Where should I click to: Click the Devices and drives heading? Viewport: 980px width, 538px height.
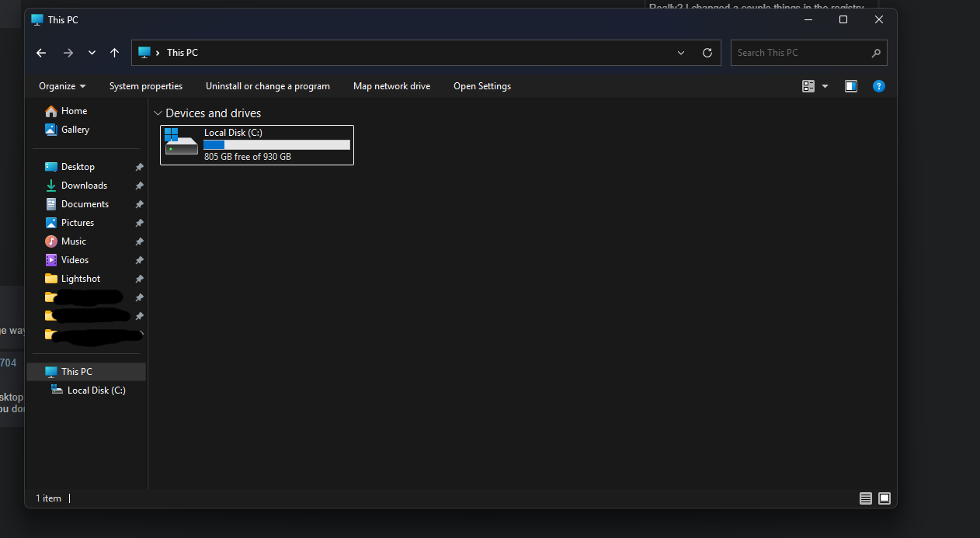click(214, 113)
